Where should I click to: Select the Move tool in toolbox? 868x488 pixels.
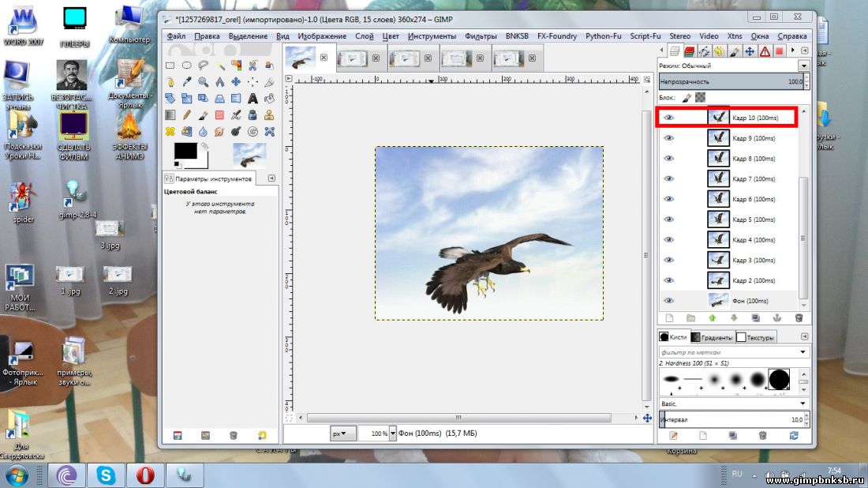[236, 82]
